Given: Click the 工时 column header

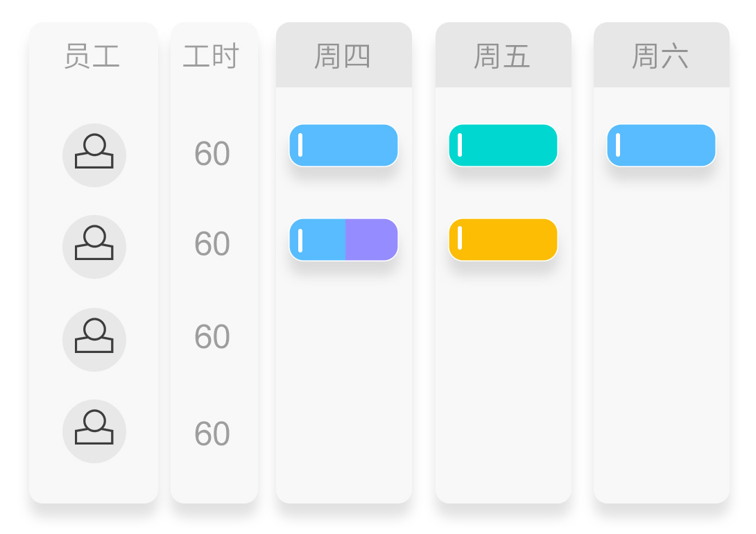Looking at the screenshot, I should click(211, 56).
